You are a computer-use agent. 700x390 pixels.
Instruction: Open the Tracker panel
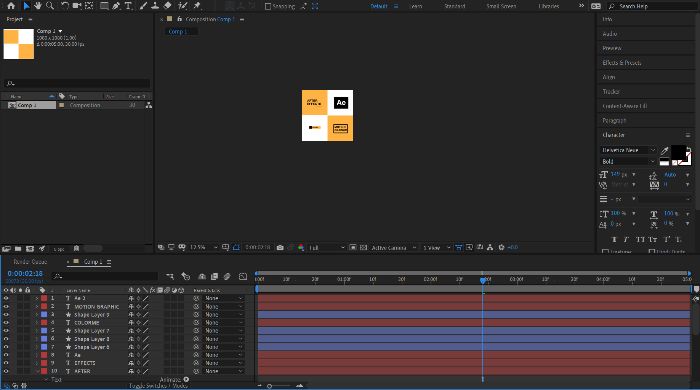[x=611, y=91]
